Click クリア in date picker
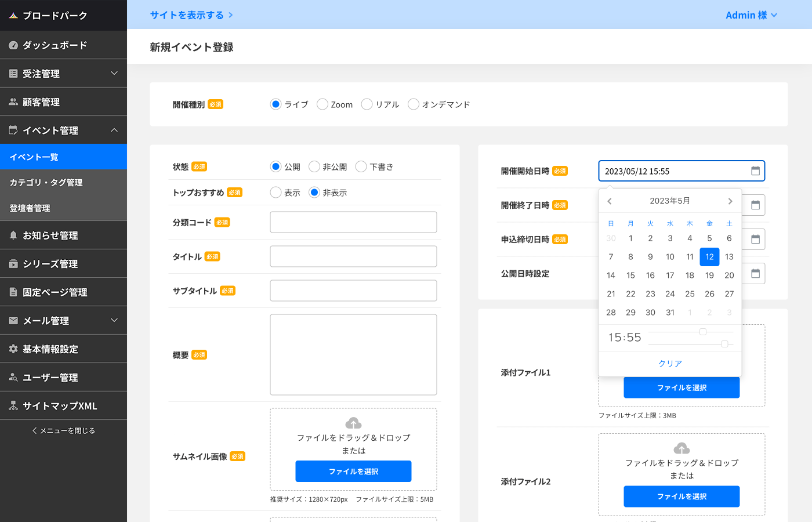Image resolution: width=812 pixels, height=522 pixels. point(670,364)
